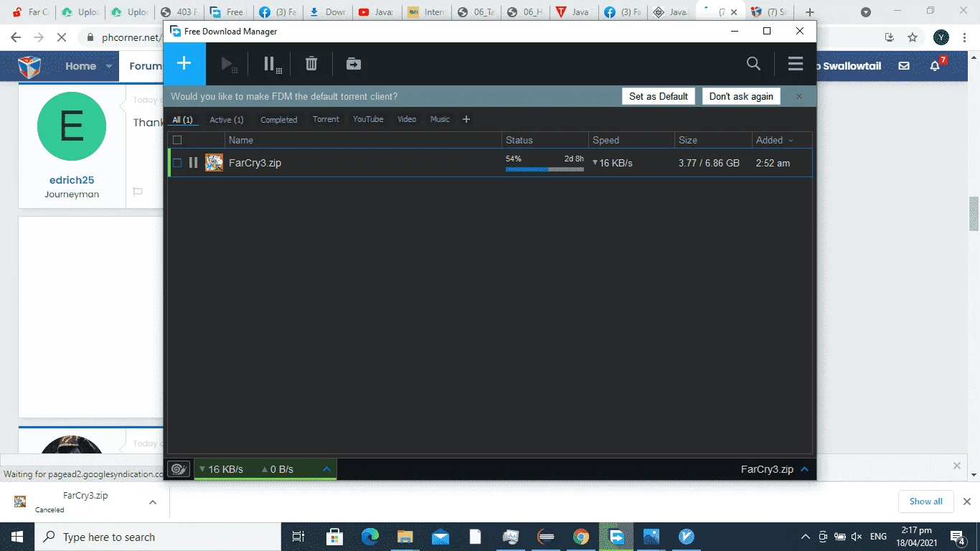The image size is (980, 551).
Task: Expand FarCry3.zip details panel at bottom right
Action: tap(804, 469)
